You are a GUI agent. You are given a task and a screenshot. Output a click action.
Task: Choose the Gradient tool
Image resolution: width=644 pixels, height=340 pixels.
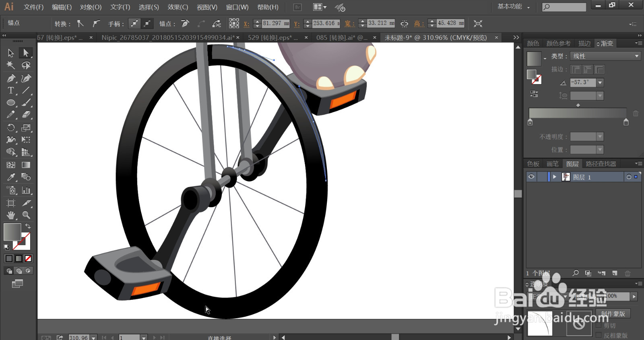tap(26, 165)
